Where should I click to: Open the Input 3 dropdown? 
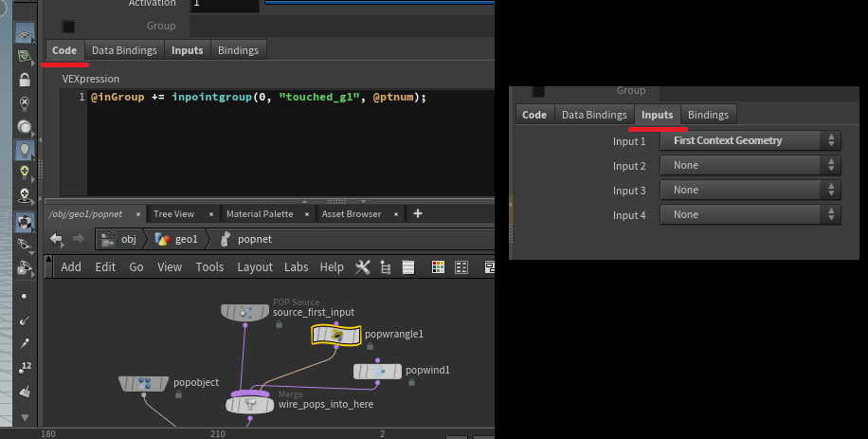coord(750,190)
